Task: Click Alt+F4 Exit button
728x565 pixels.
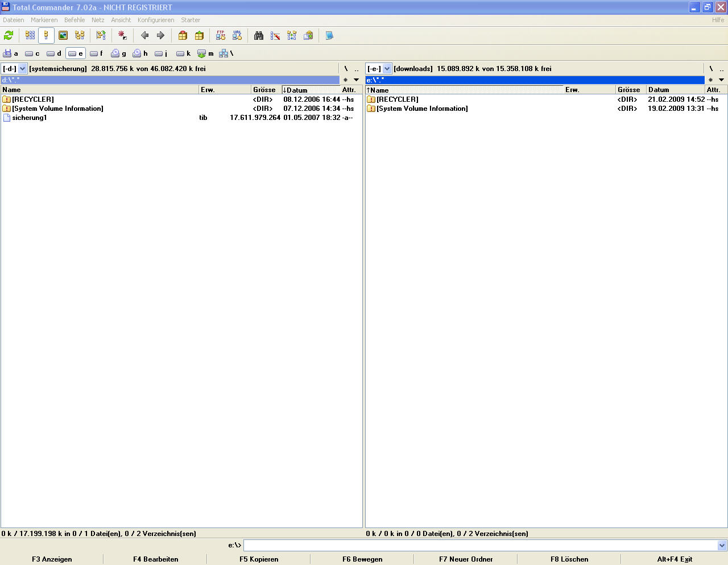Action: (675, 559)
